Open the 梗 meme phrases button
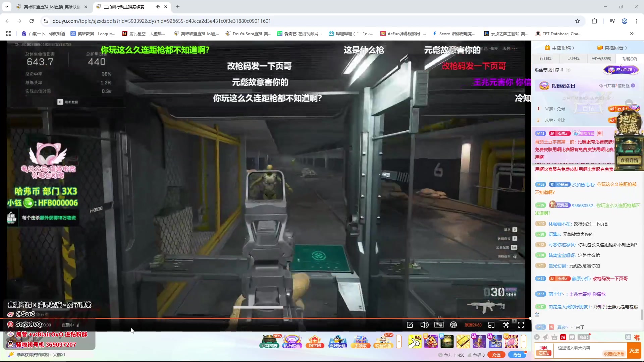644x362 pixels. [572, 337]
